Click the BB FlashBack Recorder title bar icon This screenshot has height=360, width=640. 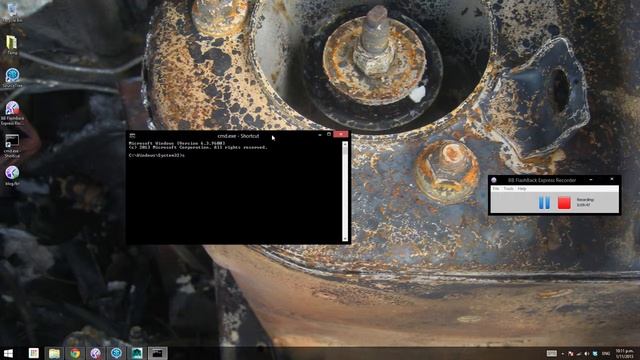coord(494,180)
